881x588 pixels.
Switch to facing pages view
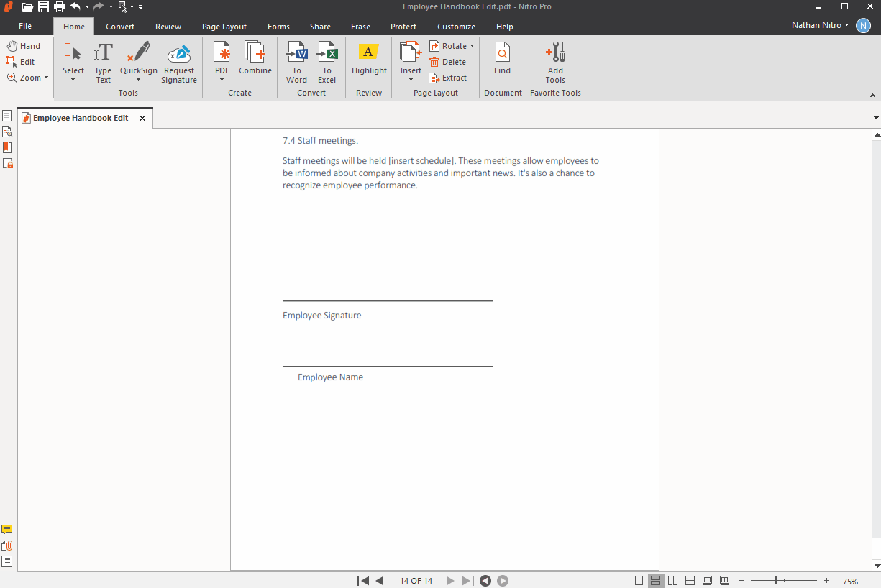tap(673, 581)
